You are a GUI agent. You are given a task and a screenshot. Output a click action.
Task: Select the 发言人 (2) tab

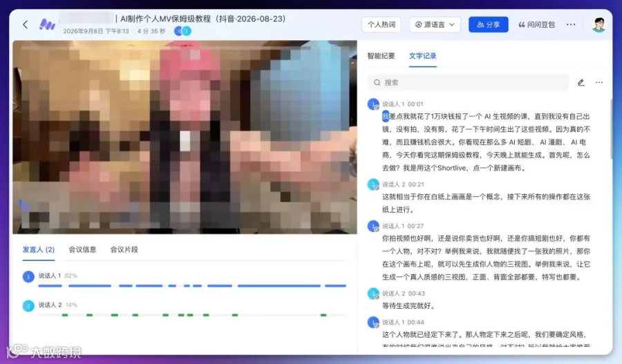tap(39, 250)
